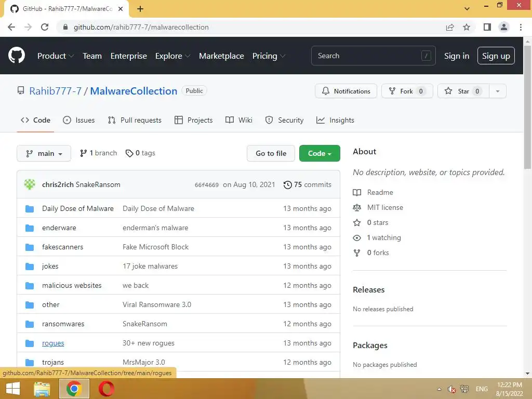Click the share page icon in address bar
The width and height of the screenshot is (532, 399).
click(450, 27)
